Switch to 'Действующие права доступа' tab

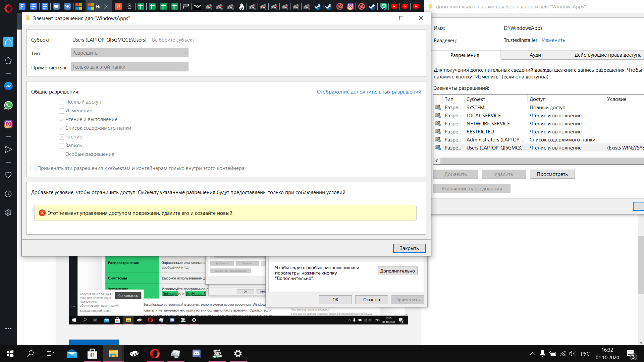click(x=608, y=55)
